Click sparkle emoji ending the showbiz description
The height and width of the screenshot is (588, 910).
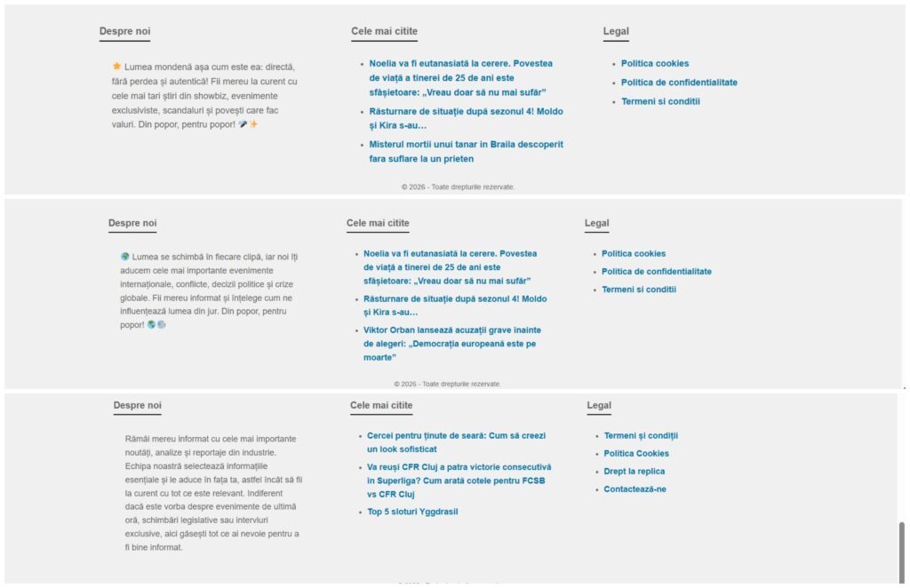tap(253, 124)
